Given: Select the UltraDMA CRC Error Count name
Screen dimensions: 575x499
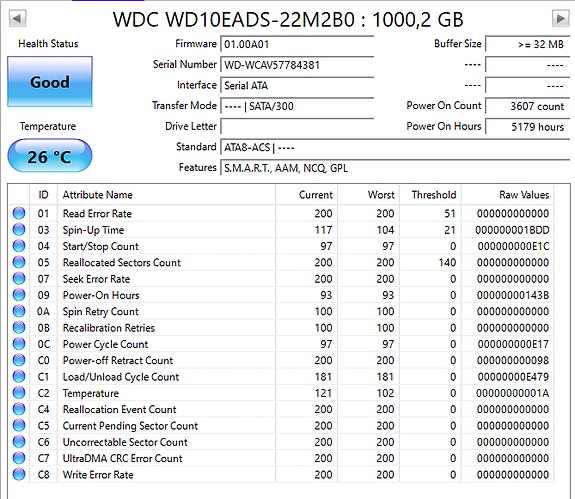Looking at the screenshot, I should pos(122,458).
